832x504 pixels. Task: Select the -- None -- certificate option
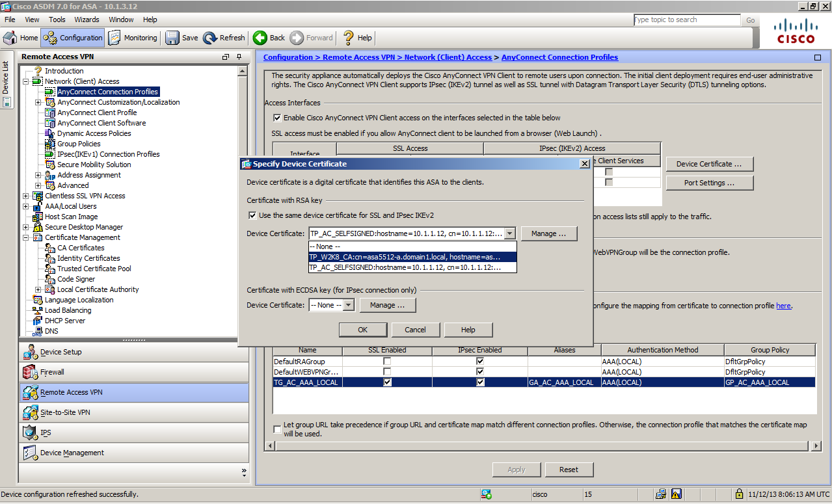click(412, 246)
